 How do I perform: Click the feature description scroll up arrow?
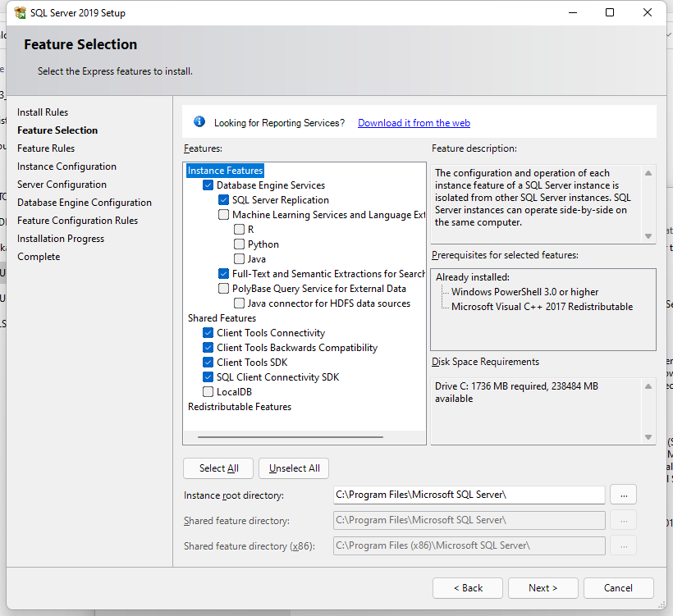pyautogui.click(x=648, y=173)
